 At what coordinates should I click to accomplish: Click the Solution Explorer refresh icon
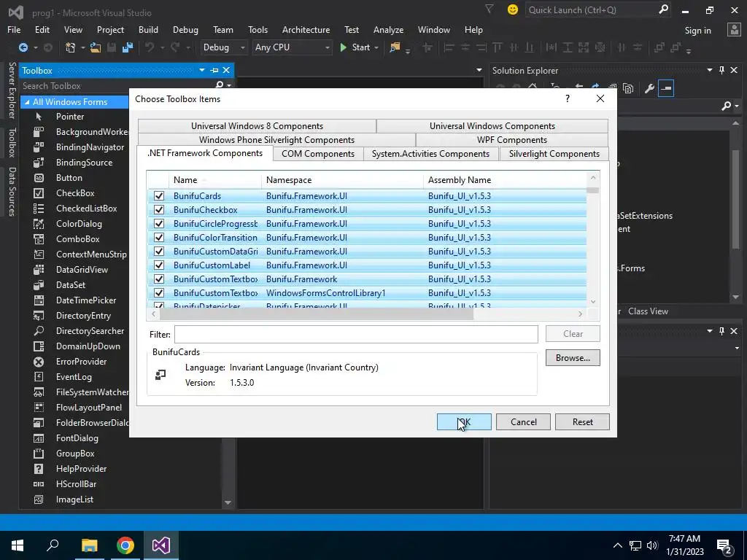click(595, 87)
